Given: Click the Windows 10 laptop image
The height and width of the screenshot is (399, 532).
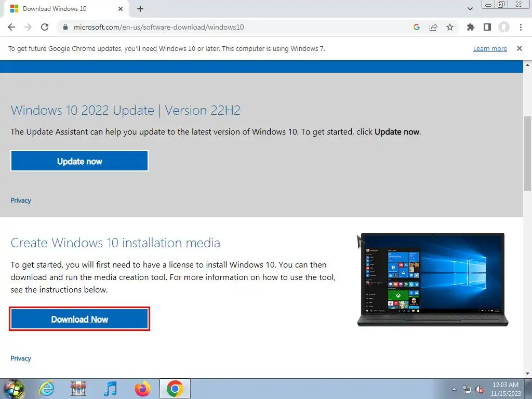Looking at the screenshot, I should [433, 280].
